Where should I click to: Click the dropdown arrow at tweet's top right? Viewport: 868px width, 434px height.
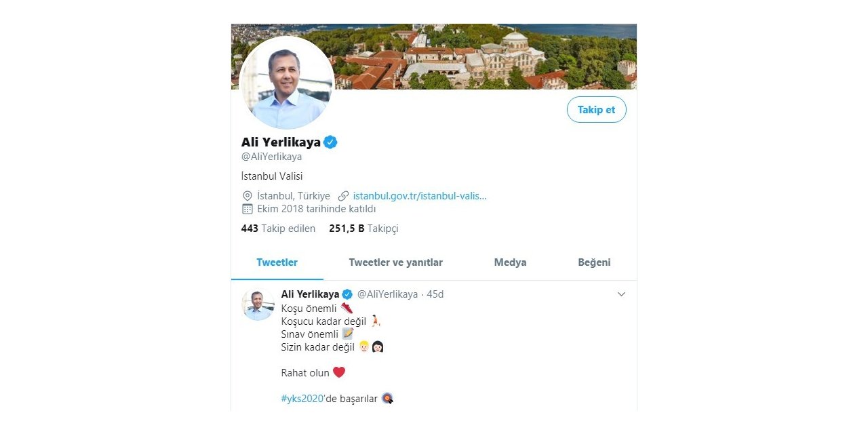click(621, 294)
